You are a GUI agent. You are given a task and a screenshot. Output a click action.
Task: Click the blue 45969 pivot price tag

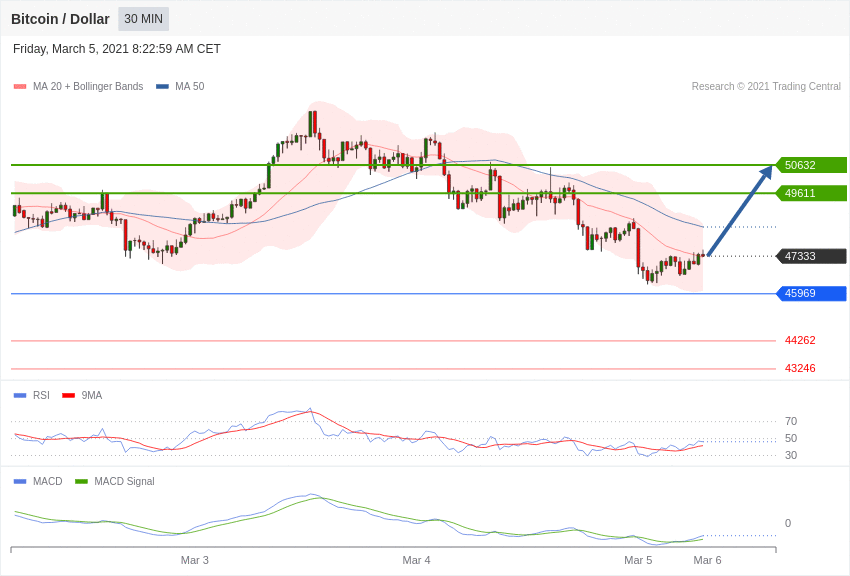811,293
